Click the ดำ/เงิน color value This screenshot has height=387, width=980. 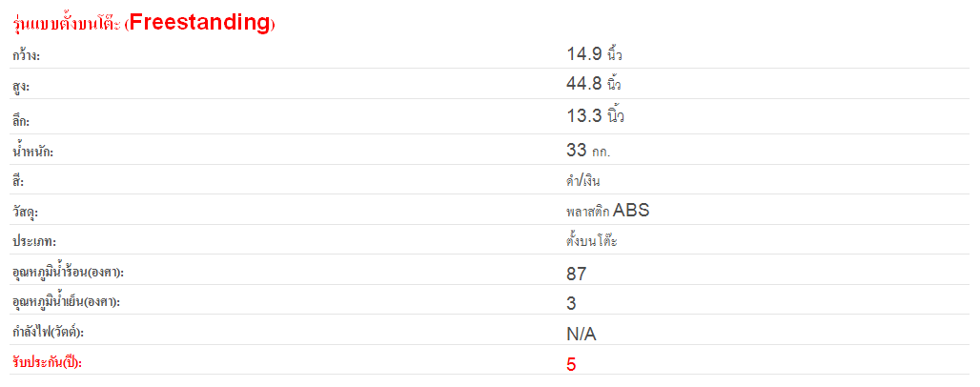click(583, 181)
